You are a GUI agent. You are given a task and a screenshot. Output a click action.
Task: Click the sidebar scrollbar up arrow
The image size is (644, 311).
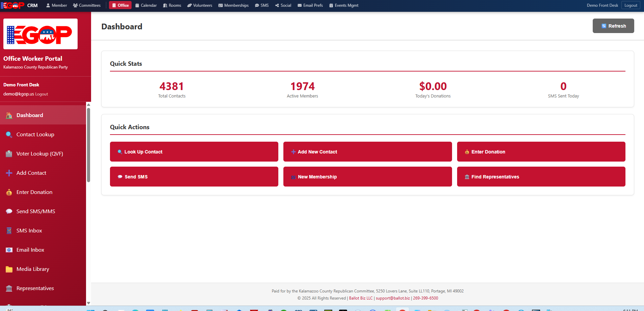[x=88, y=105]
